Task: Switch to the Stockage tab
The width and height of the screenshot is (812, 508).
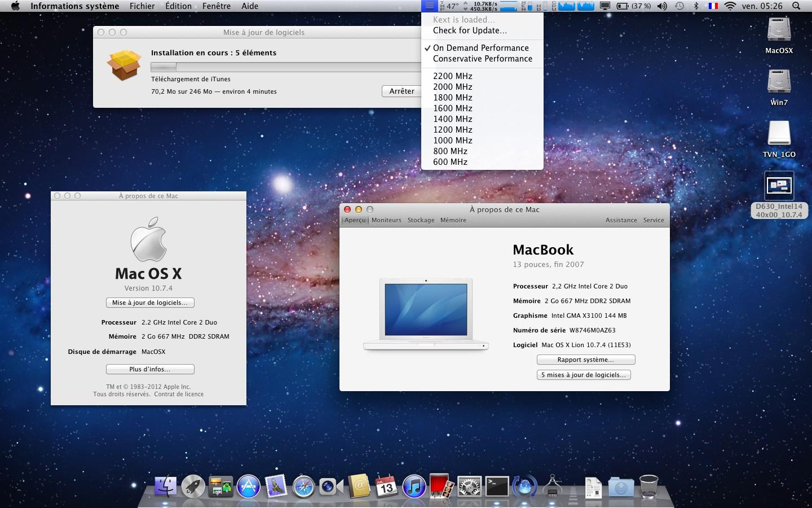Action: (x=421, y=220)
